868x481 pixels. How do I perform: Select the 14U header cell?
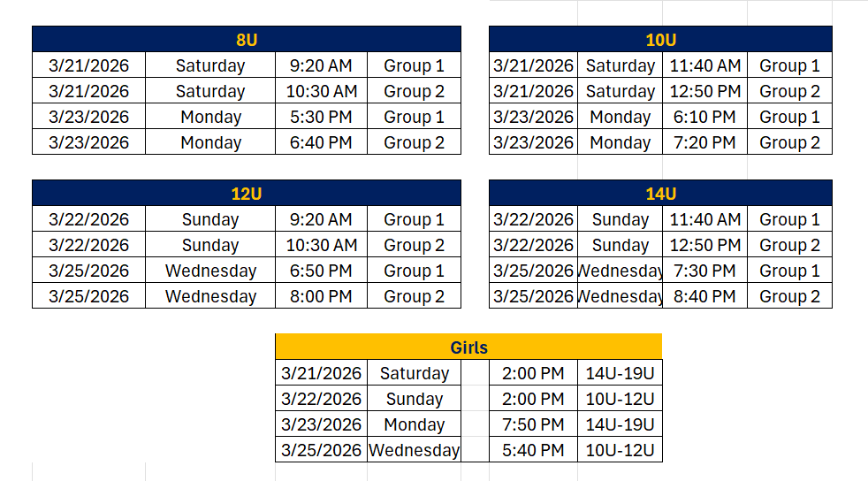point(660,194)
